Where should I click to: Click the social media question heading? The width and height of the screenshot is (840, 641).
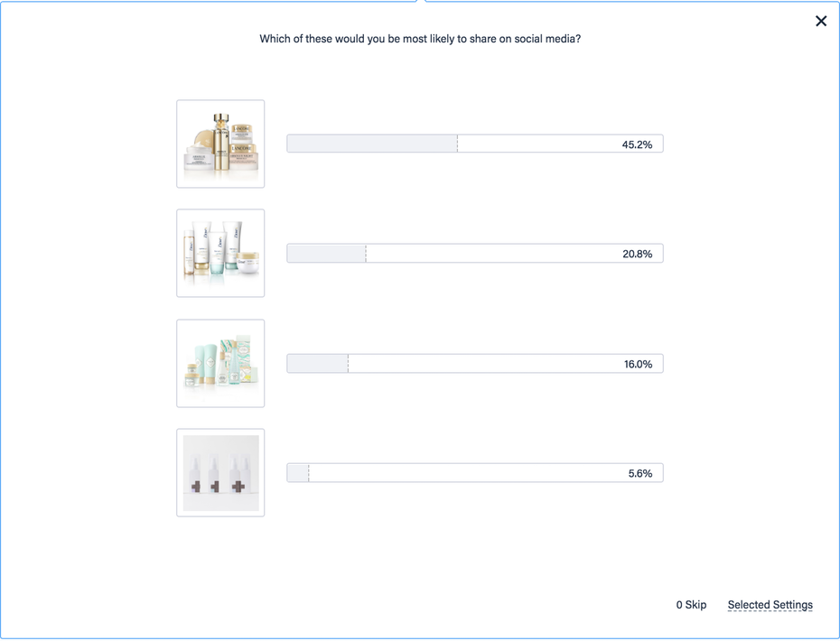[x=420, y=39]
